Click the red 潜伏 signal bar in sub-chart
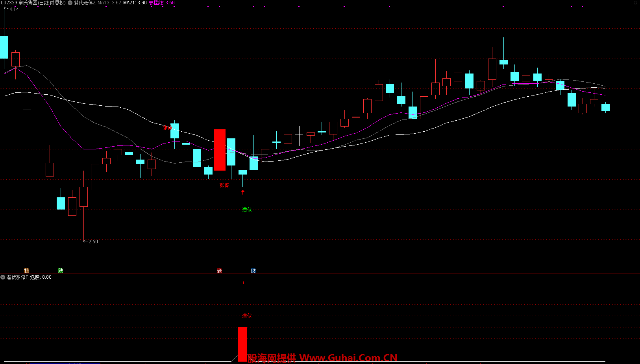Viewport: 640px width, 364px height. (242, 344)
